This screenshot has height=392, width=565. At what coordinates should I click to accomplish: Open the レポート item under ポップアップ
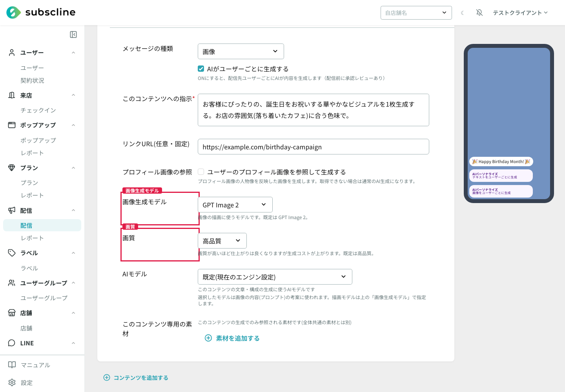pos(32,153)
